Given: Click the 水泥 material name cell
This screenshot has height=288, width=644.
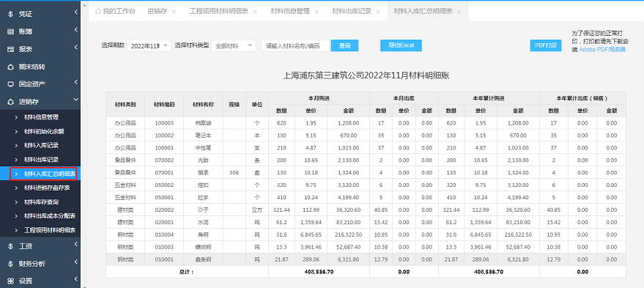Looking at the screenshot, I should [203, 222].
